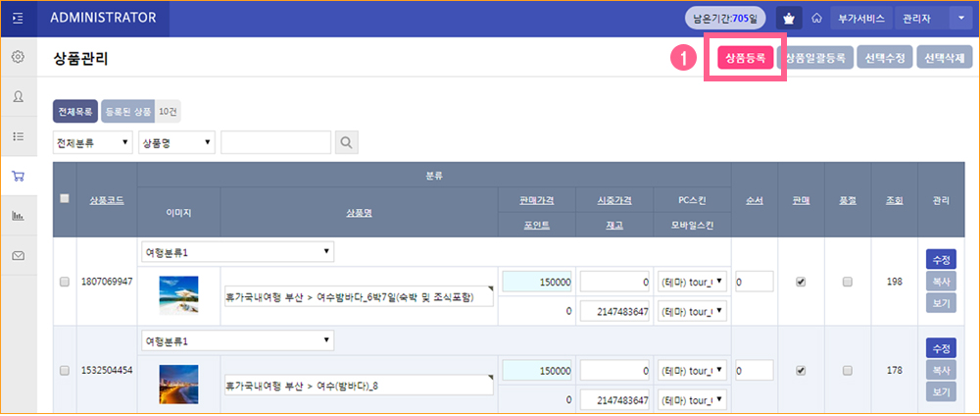
Task: Check the row checkbox for 1807069947
Action: (65, 283)
